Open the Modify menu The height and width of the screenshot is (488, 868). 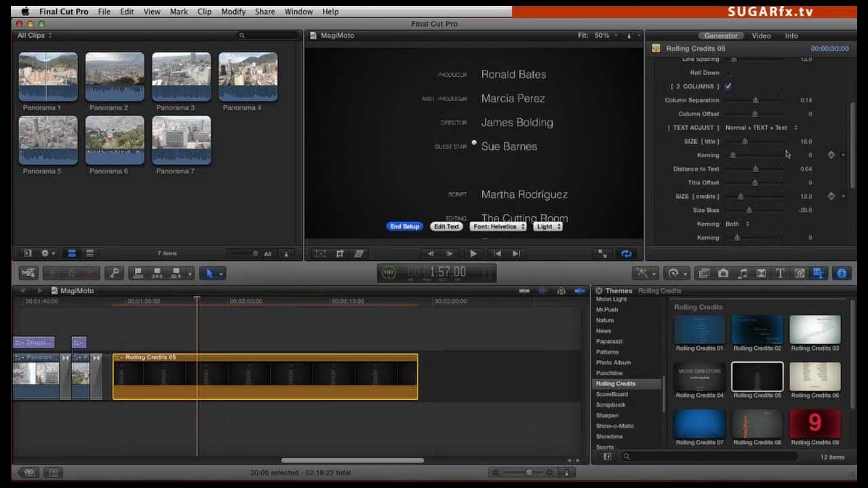coord(233,12)
